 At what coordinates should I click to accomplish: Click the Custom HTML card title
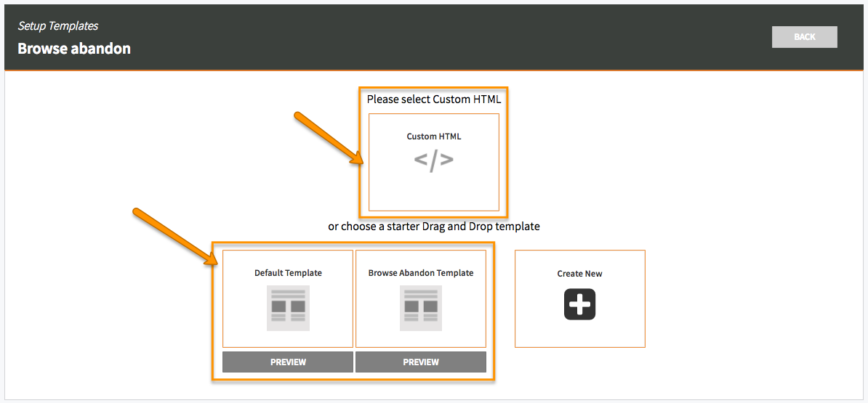433,137
